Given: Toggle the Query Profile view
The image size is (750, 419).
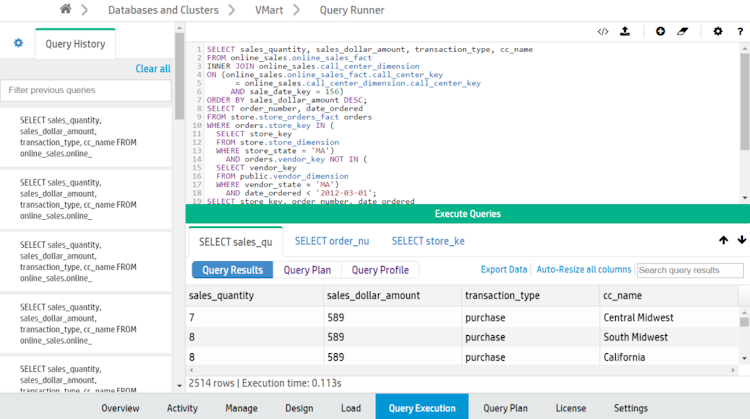Looking at the screenshot, I should 380,270.
